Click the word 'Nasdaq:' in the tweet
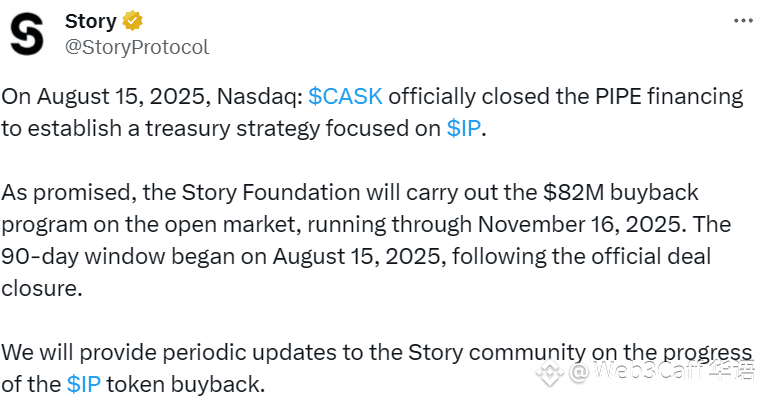This screenshot has width=764, height=398. coord(260,96)
